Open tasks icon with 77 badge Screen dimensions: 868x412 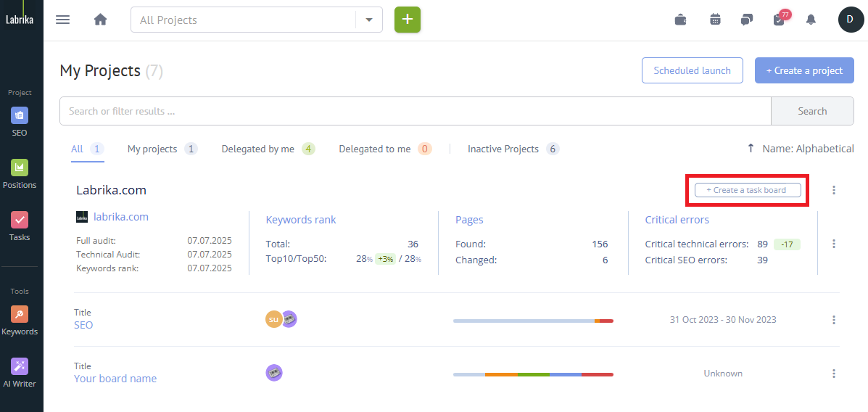pos(779,20)
